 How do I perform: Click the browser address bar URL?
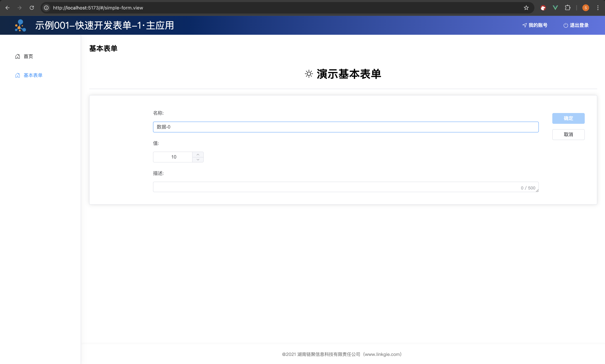point(98,8)
